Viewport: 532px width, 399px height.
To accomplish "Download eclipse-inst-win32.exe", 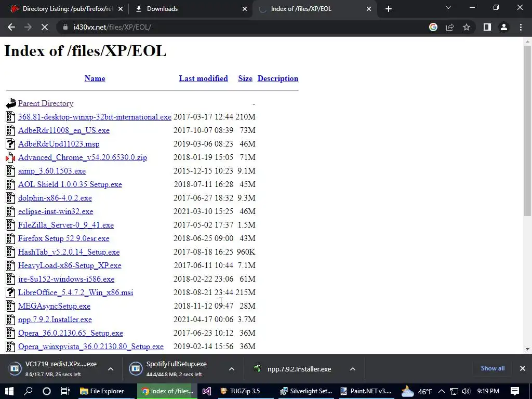I will 56,211.
